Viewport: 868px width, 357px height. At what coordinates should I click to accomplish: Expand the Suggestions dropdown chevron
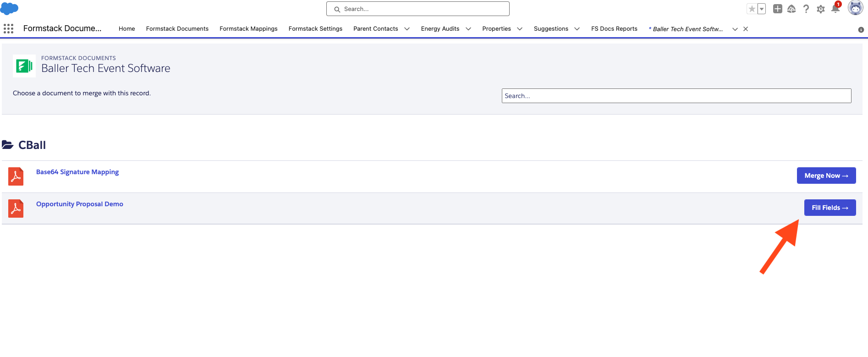click(x=577, y=29)
